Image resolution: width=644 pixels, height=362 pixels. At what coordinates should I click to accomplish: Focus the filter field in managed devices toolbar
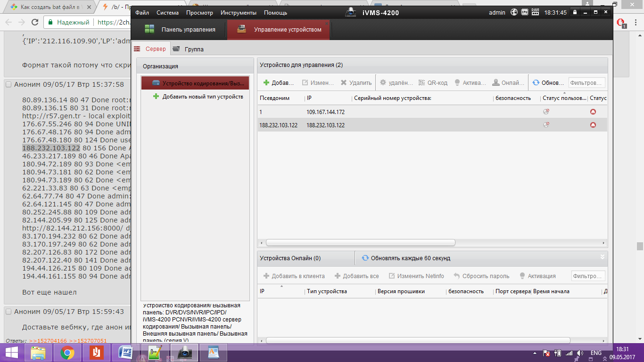(x=586, y=82)
